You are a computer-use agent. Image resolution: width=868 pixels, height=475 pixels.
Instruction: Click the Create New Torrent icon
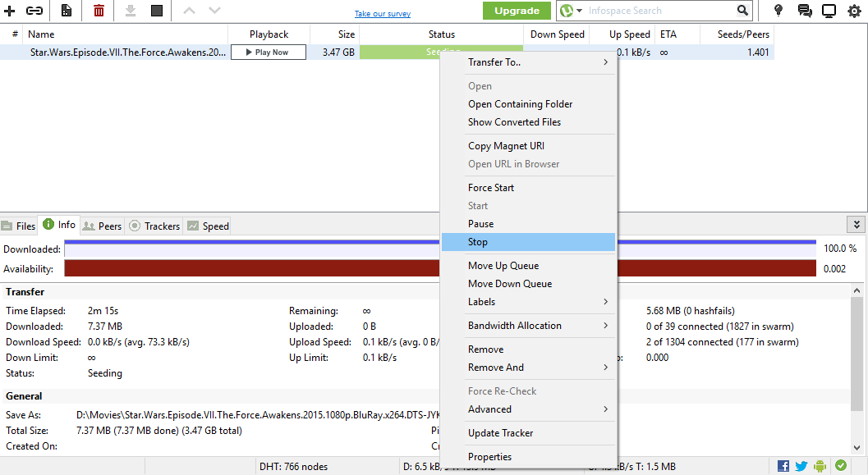[66, 11]
